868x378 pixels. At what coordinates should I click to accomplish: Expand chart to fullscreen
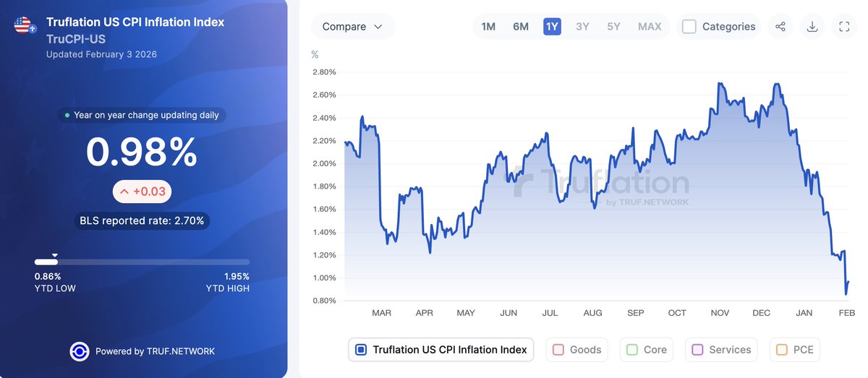point(844,27)
